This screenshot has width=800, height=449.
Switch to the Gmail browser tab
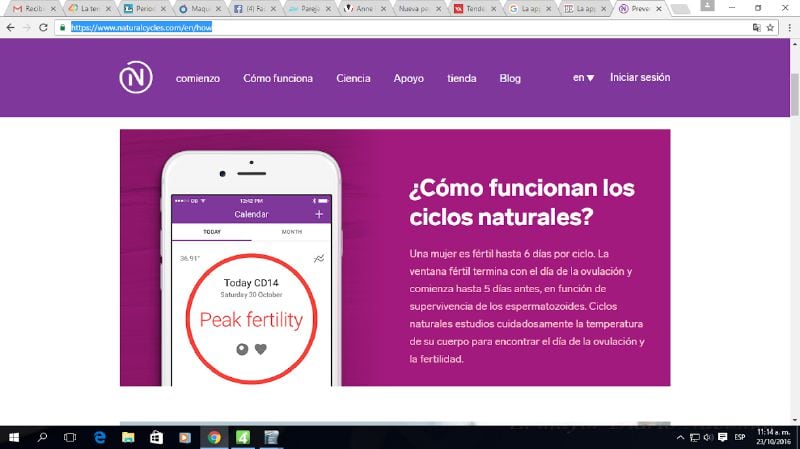pos(30,8)
